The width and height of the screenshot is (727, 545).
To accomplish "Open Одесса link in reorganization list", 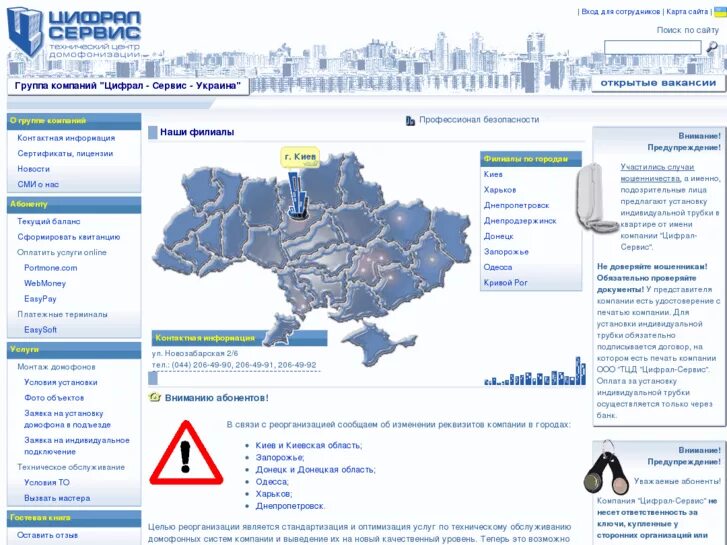I will [272, 482].
